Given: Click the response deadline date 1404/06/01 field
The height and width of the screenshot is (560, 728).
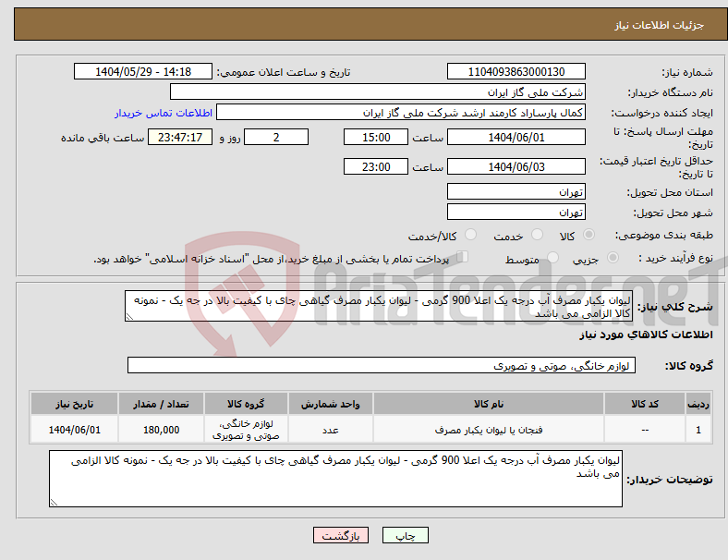Looking at the screenshot, I should [x=516, y=137].
